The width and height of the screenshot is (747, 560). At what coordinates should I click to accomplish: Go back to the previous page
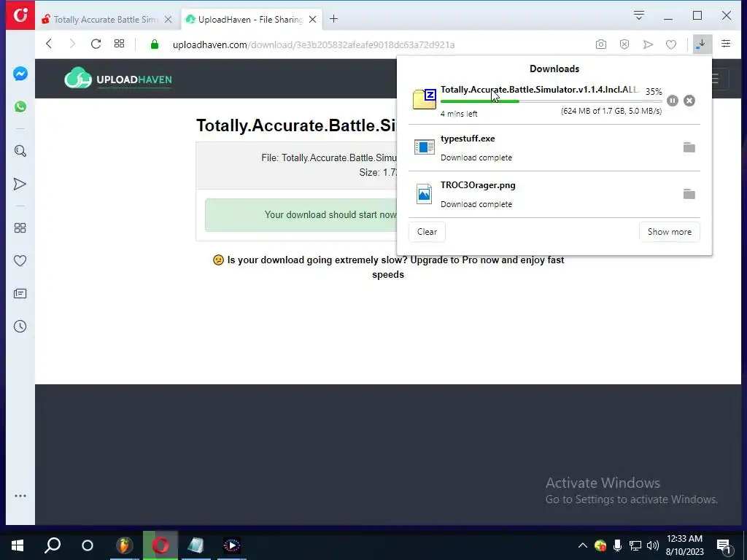(x=49, y=44)
